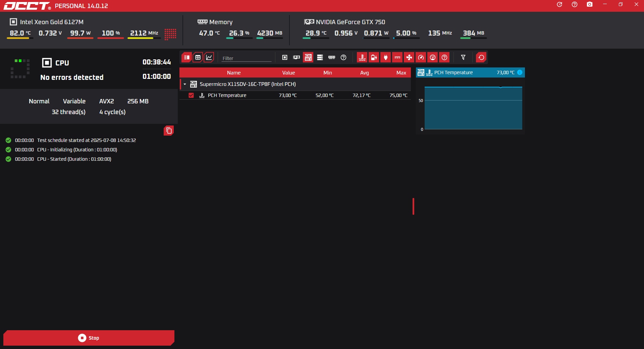This screenshot has width=644, height=349.
Task: Open PCH Temperature graph info icon
Action: coord(520,72)
